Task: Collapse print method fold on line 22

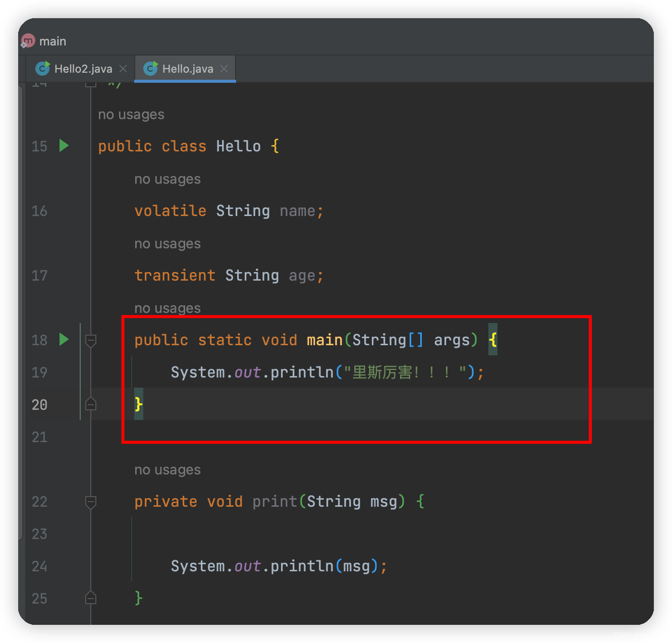Action: pyautogui.click(x=91, y=502)
